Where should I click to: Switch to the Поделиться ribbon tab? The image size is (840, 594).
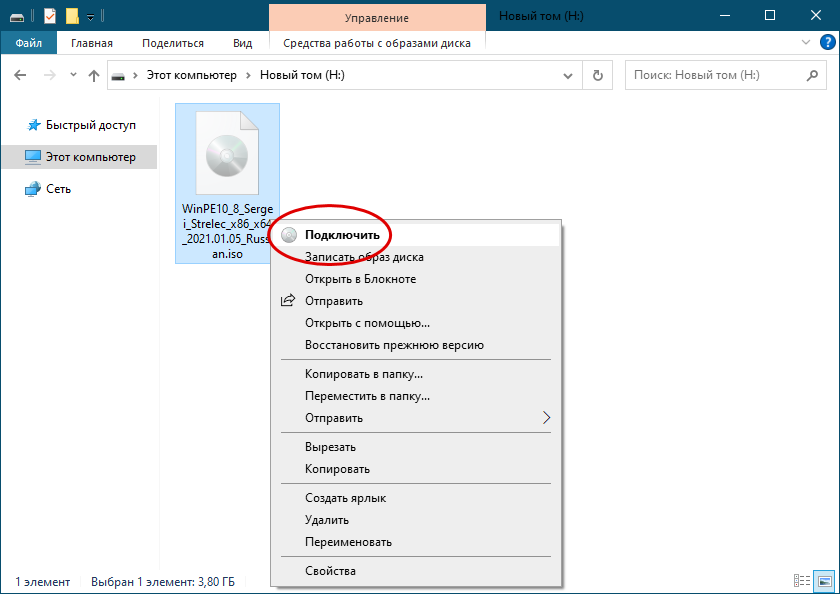point(173,43)
